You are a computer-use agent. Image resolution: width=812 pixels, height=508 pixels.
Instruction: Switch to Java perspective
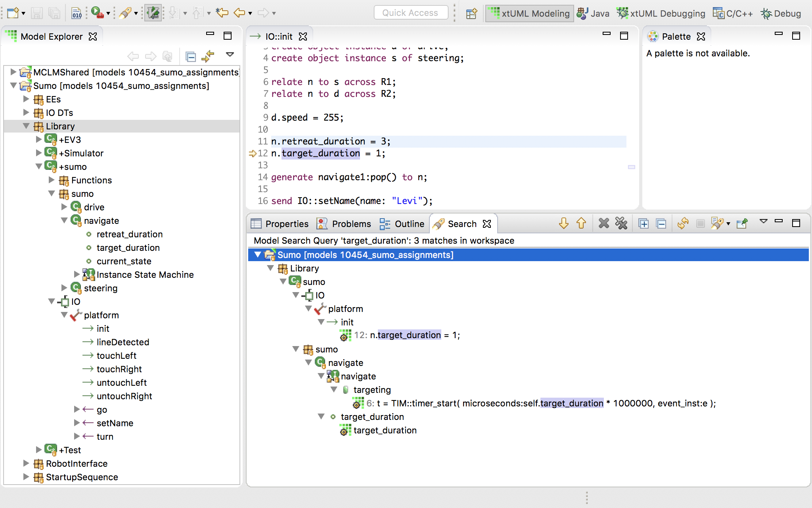[593, 13]
